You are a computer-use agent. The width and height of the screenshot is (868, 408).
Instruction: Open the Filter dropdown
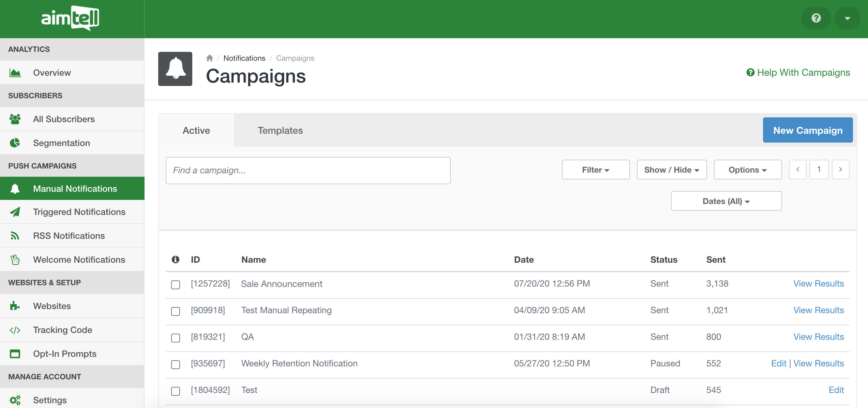pyautogui.click(x=595, y=170)
